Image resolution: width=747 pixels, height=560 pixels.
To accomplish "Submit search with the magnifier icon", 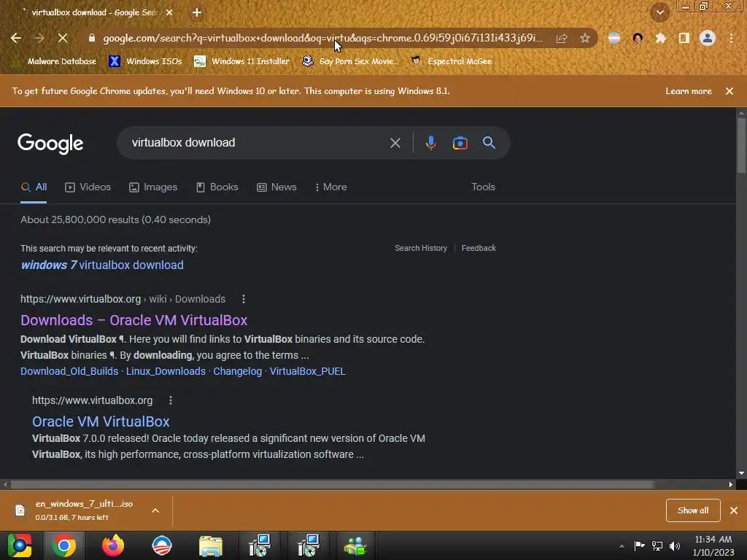I will (489, 142).
